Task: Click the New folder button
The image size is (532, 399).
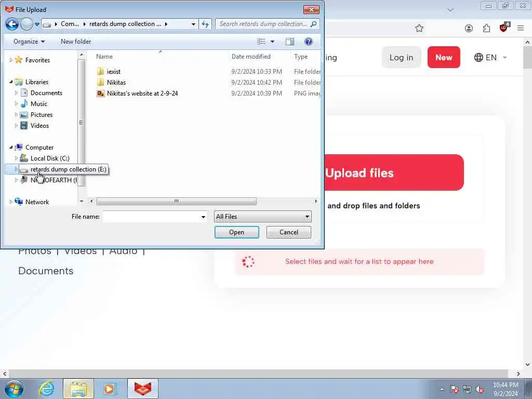Action: tap(76, 42)
